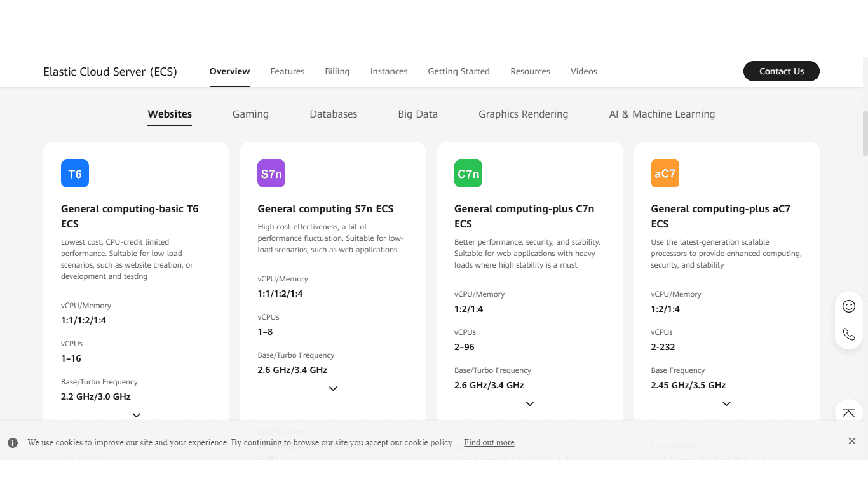This screenshot has height=488, width=868.
Task: Click the blue T6 instance icon
Action: [75, 173]
